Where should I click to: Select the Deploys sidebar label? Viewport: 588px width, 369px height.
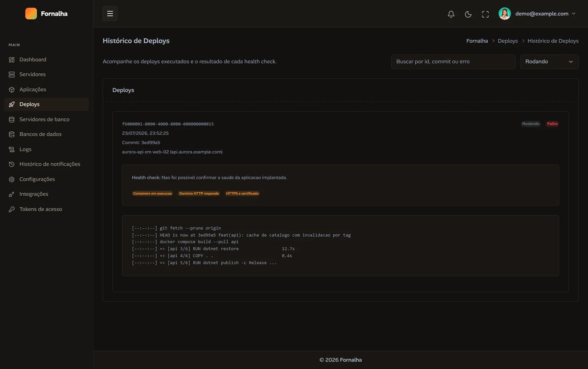coord(29,104)
